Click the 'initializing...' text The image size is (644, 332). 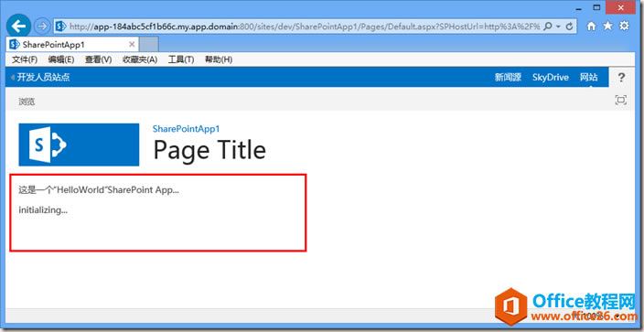click(43, 210)
